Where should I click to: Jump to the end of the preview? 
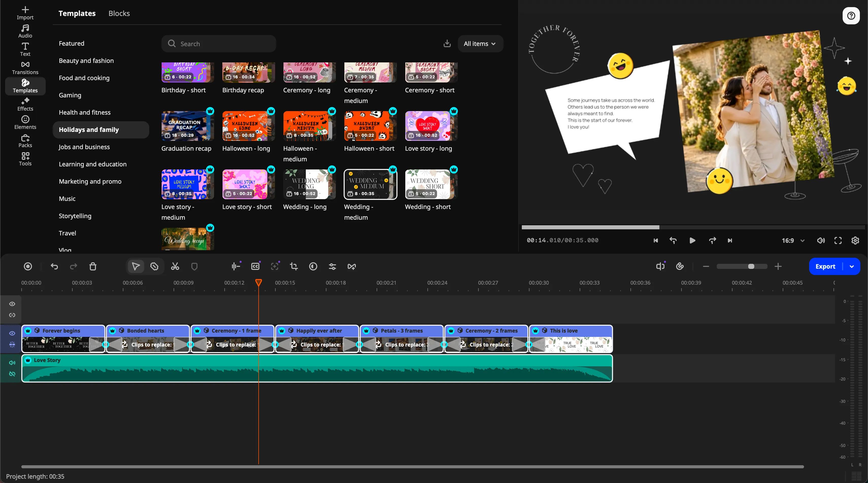click(729, 240)
